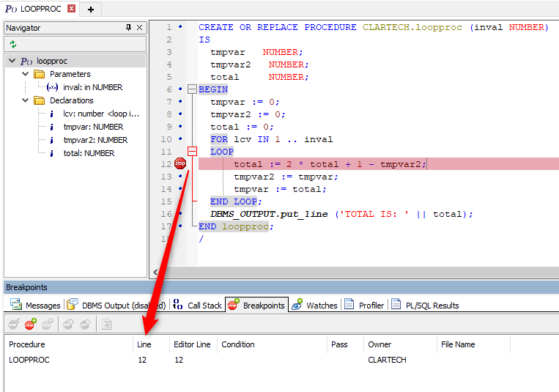Collapse the loopproc root node chevron
The width and height of the screenshot is (559, 392).
click(12, 61)
